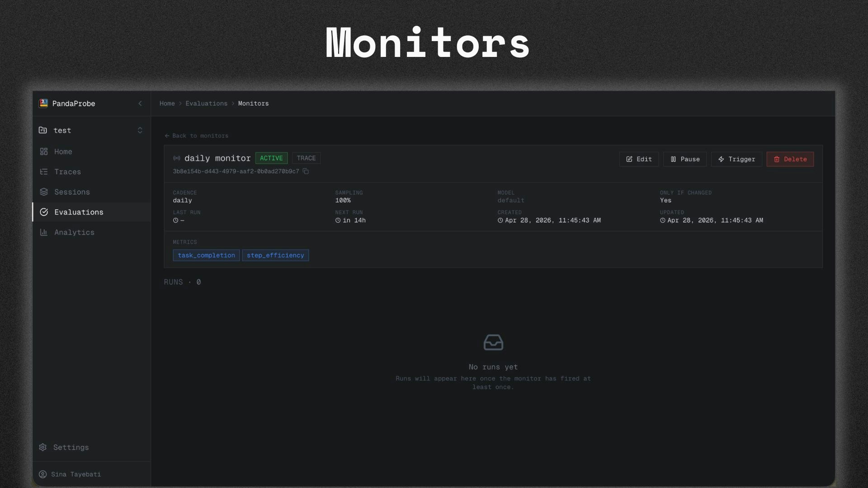This screenshot has height=488, width=868.
Task: Pause the daily monitor
Action: pyautogui.click(x=685, y=159)
